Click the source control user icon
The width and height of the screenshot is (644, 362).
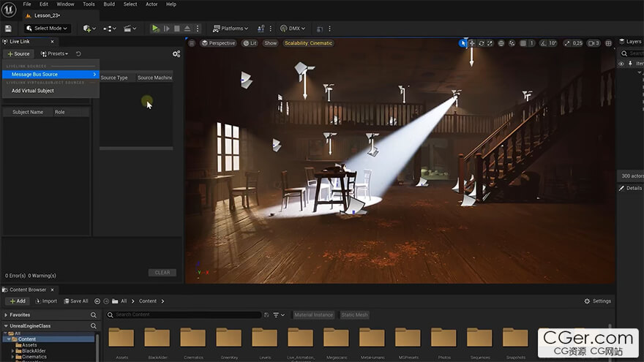[x=261, y=29]
